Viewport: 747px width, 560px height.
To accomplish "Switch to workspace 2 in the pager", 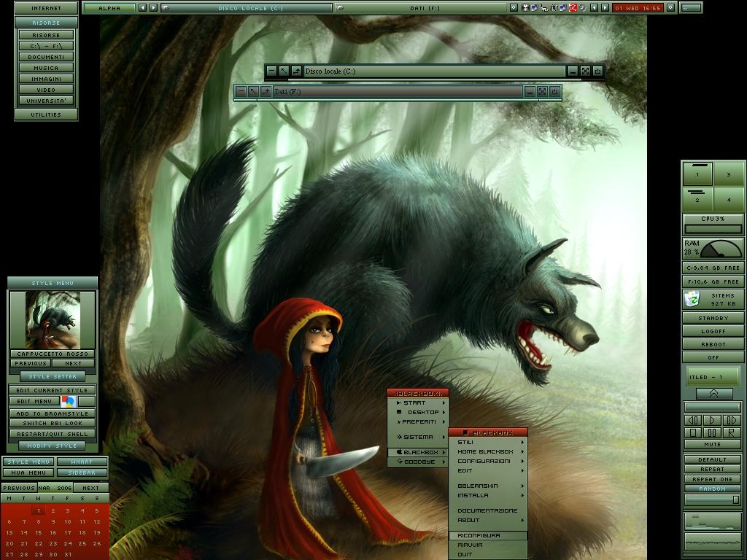I will click(x=697, y=199).
